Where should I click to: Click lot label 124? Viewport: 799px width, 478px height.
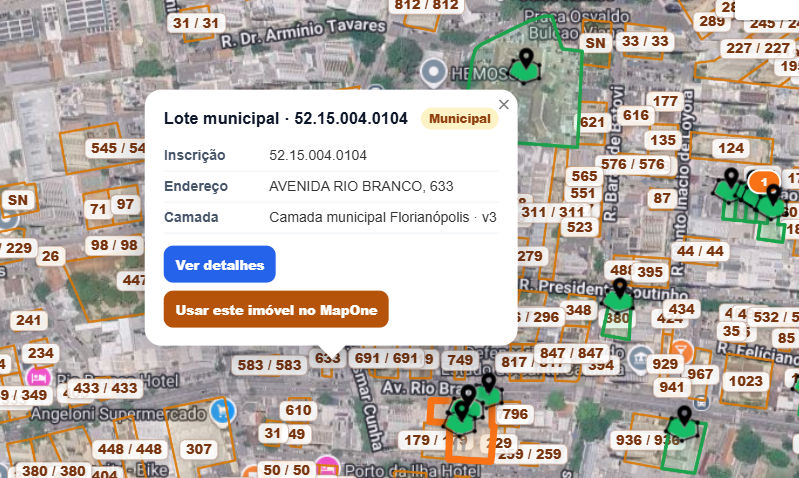[731, 148]
